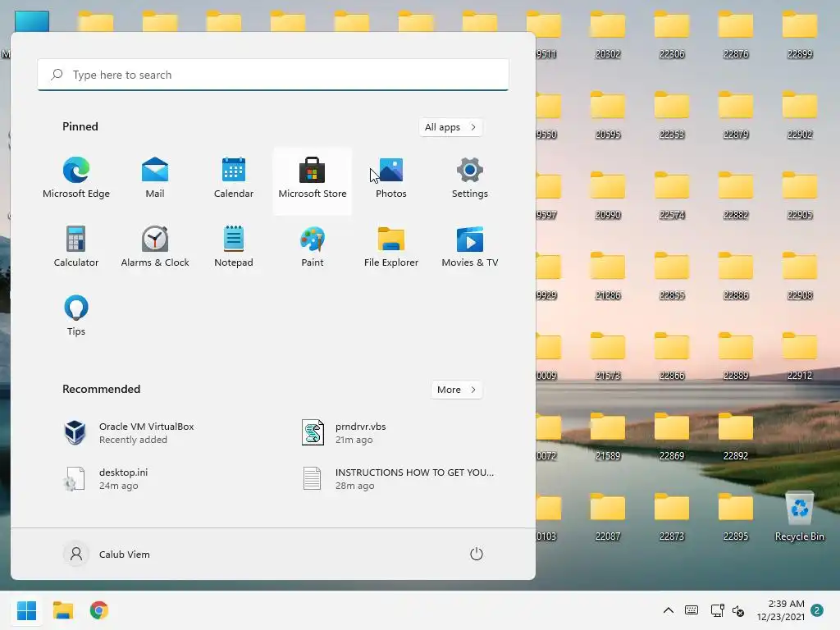Select desktop folder 22306

click(672, 34)
